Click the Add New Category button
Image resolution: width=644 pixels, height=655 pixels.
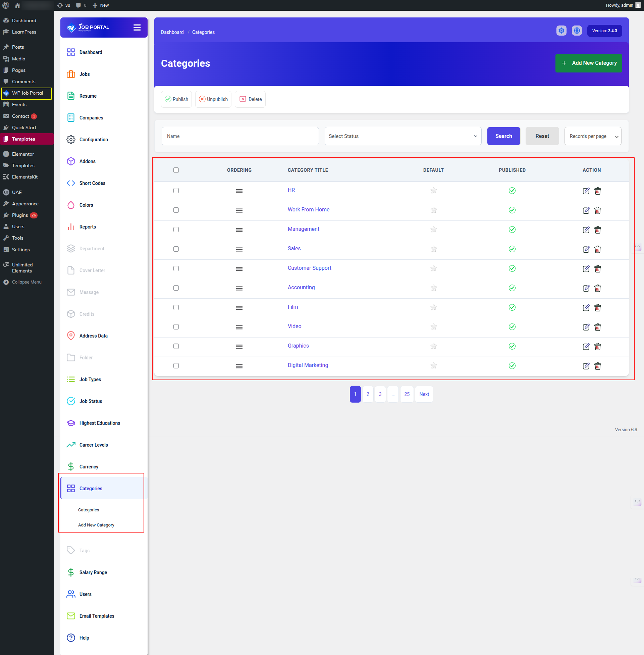click(588, 63)
